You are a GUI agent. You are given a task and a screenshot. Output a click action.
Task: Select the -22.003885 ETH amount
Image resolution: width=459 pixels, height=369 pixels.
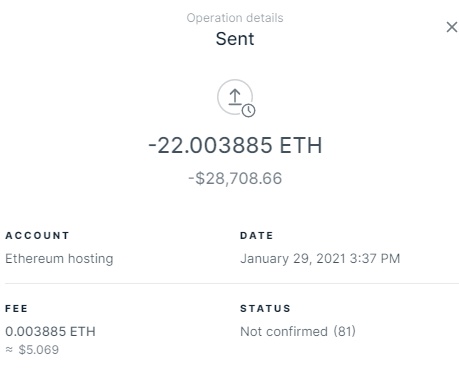pyautogui.click(x=235, y=145)
